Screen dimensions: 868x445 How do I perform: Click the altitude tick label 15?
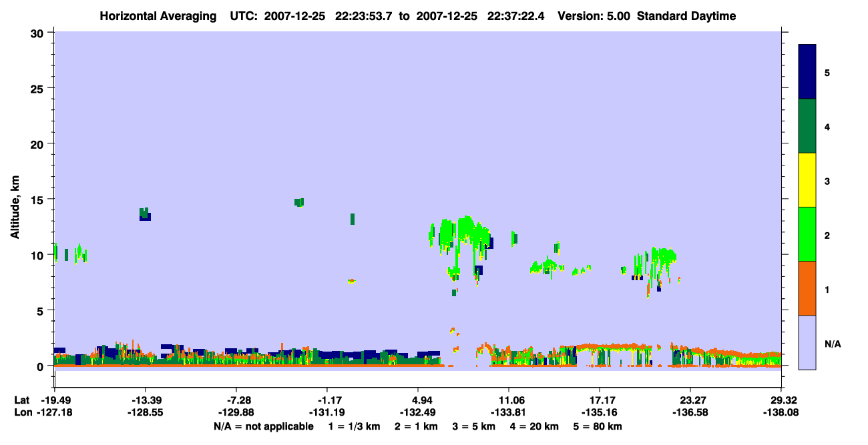[x=39, y=199]
